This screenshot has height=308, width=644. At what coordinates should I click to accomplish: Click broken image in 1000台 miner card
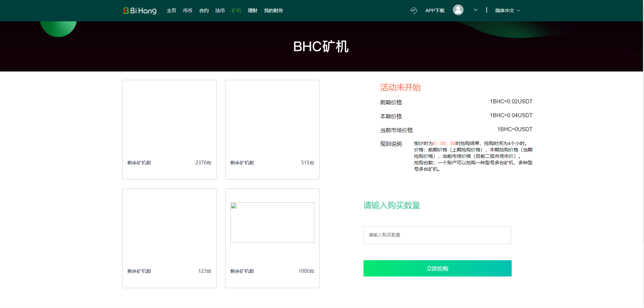[x=272, y=222]
